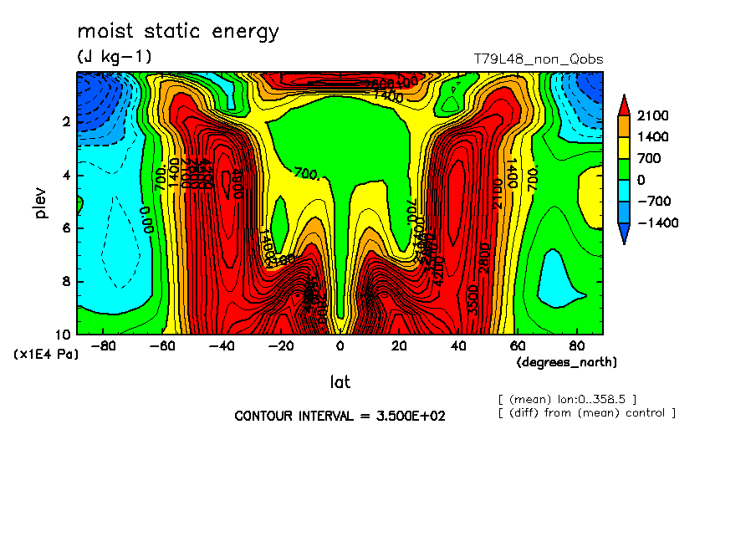Select the CONTOUR INTERVAL = 3.500E+02 text
This screenshot has height=547, width=756.
pos(340,416)
